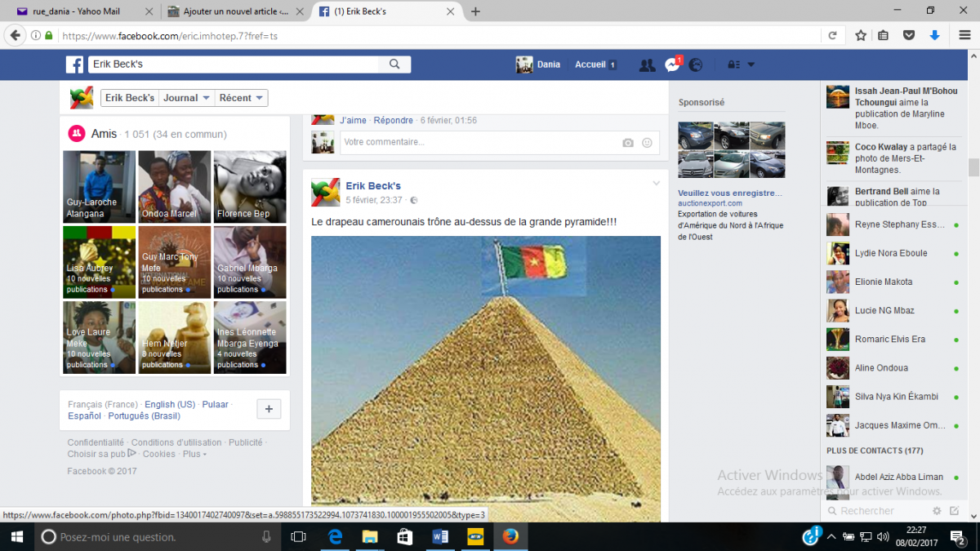Start new message from chat compose icon

click(x=954, y=511)
